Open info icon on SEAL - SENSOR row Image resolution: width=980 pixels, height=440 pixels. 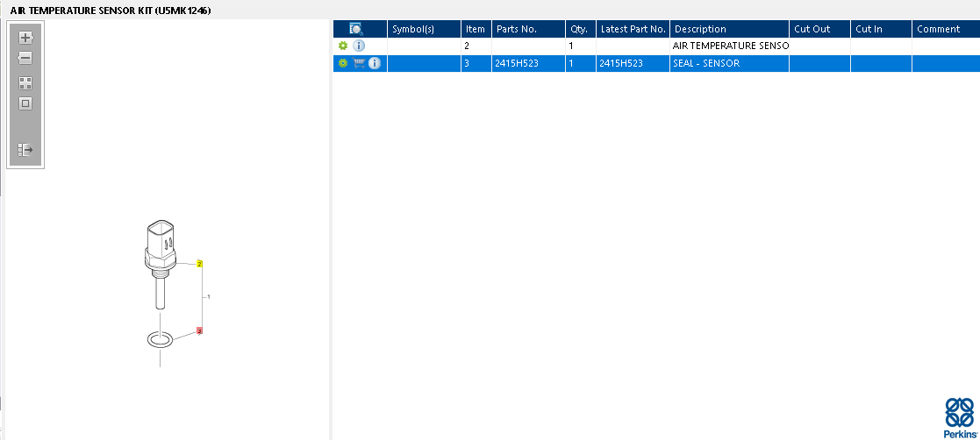pos(375,63)
